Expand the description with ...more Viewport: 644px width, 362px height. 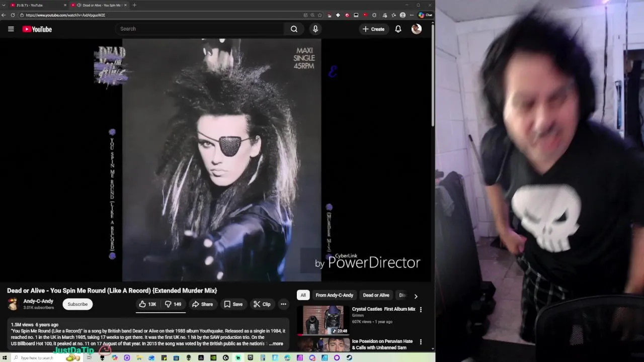tap(276, 344)
